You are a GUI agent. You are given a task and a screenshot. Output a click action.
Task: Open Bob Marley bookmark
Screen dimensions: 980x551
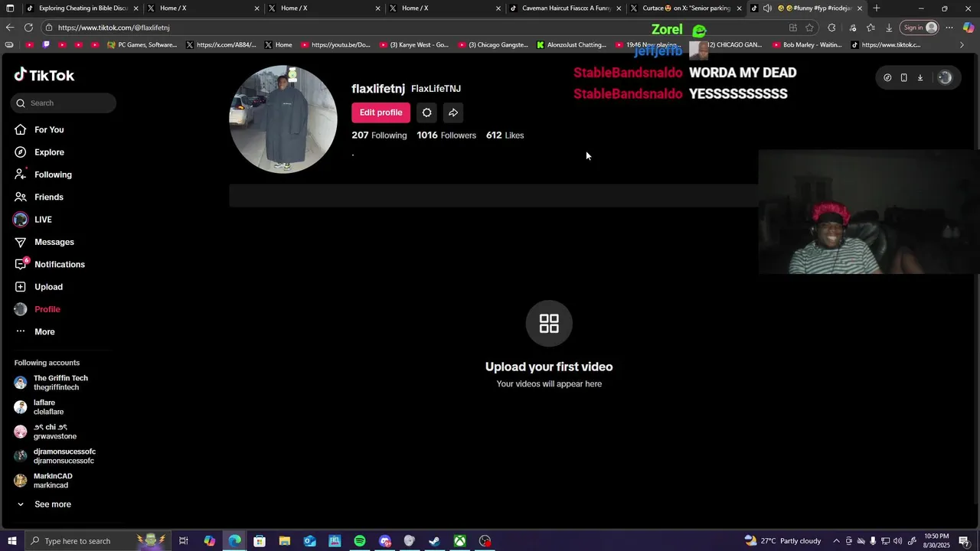click(x=807, y=45)
